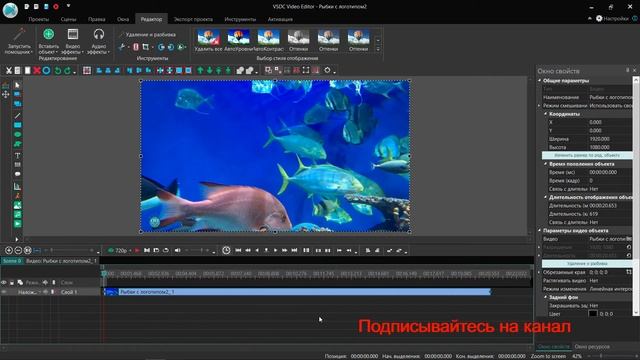This screenshot has height=360, width=640.
Task: Click the green move-down arrow icon
Action: 209,71
